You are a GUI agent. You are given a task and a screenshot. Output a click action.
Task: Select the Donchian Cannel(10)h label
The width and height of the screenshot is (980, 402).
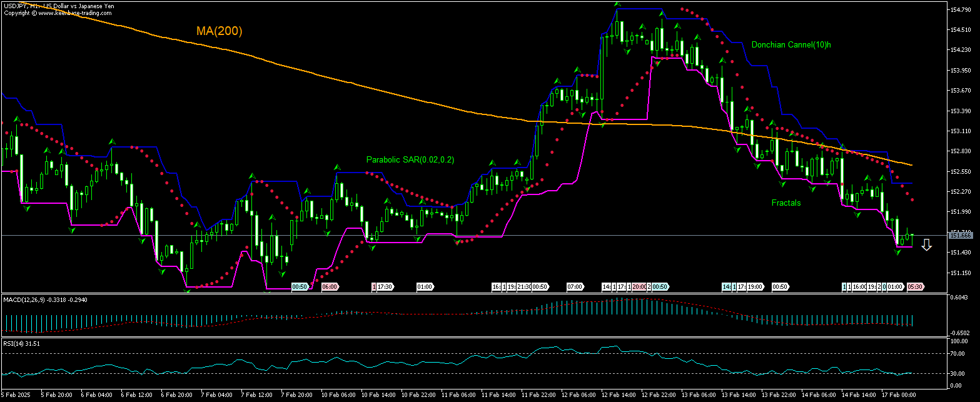791,45
